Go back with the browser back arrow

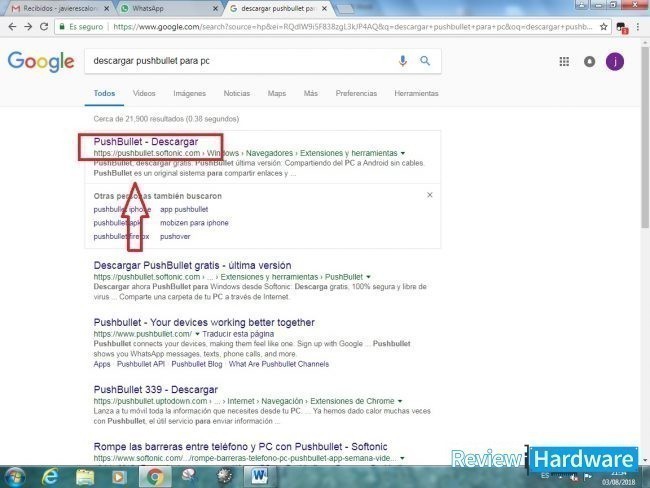[12, 27]
